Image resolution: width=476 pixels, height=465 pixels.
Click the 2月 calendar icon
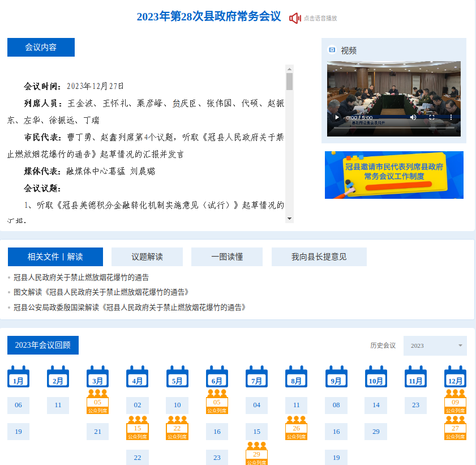pos(58,377)
